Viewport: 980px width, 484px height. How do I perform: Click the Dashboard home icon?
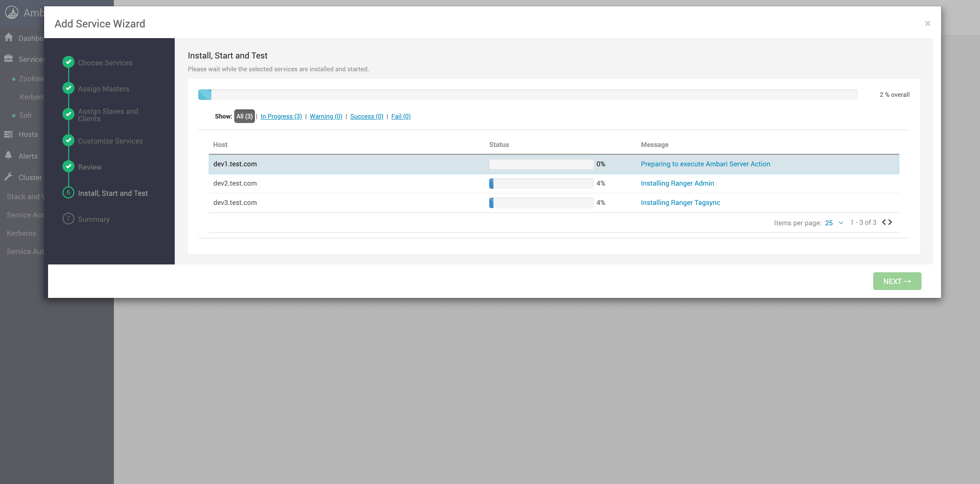[x=9, y=38]
